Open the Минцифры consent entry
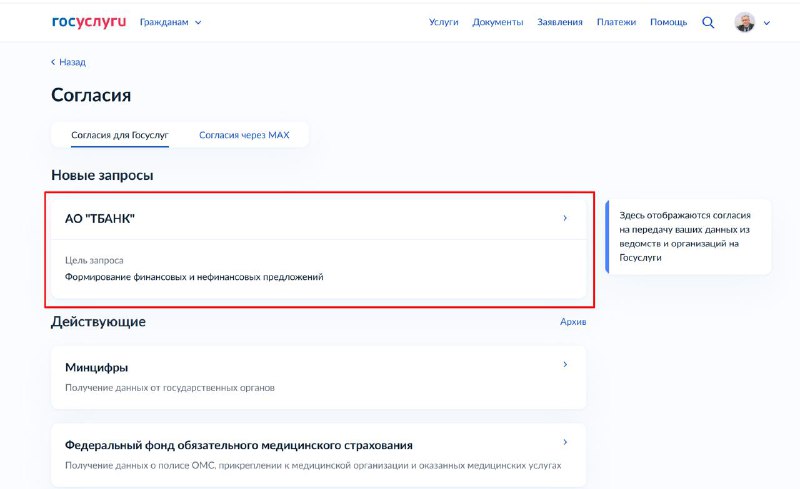Screen dimensions: 800x489 click(x=97, y=367)
